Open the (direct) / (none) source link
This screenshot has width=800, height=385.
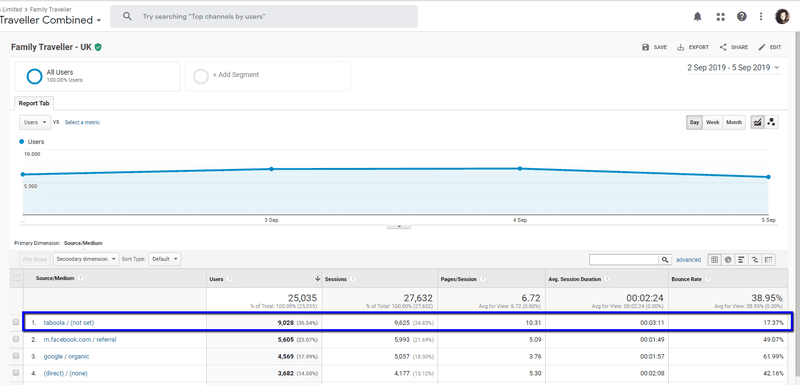click(65, 373)
